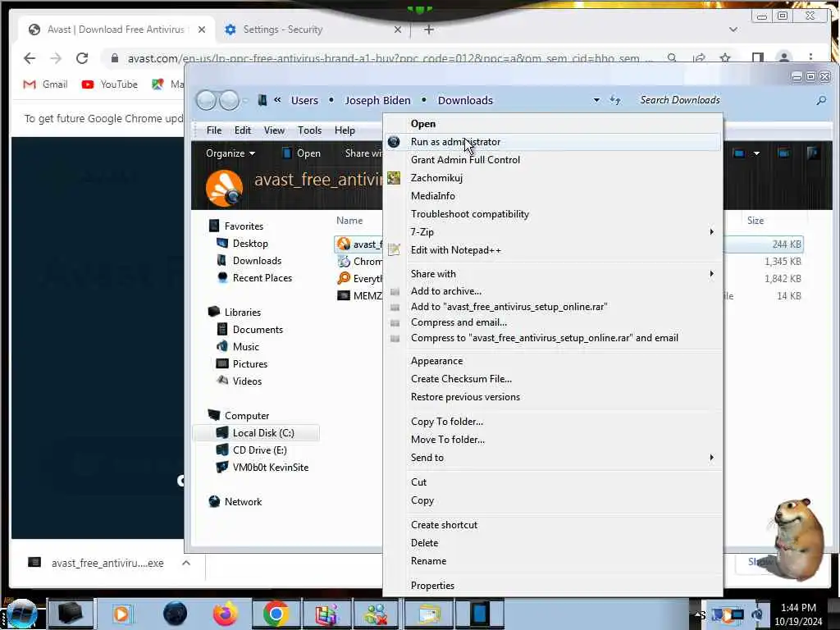Expand the 7-Zip submenu arrow

(x=711, y=232)
